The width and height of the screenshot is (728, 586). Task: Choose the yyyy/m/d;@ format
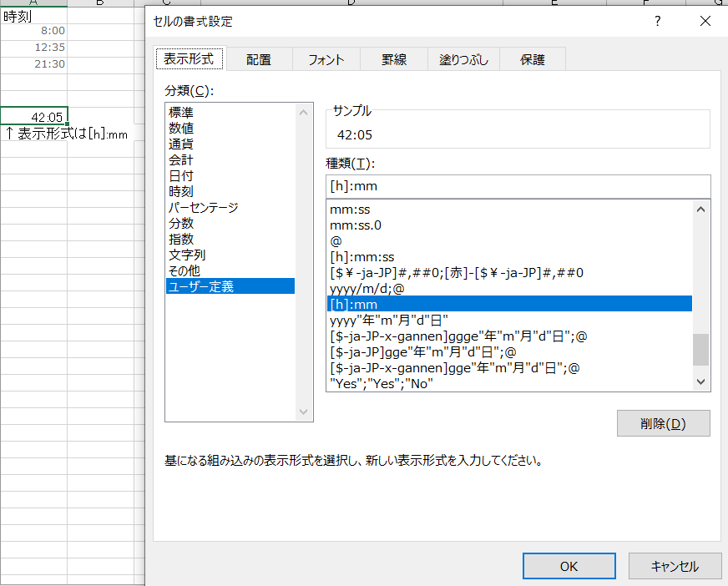pyautogui.click(x=509, y=288)
